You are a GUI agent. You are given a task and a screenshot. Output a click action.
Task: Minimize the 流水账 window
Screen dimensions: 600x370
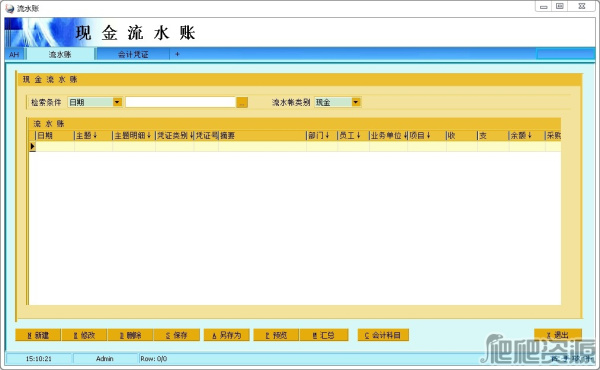pyautogui.click(x=543, y=7)
